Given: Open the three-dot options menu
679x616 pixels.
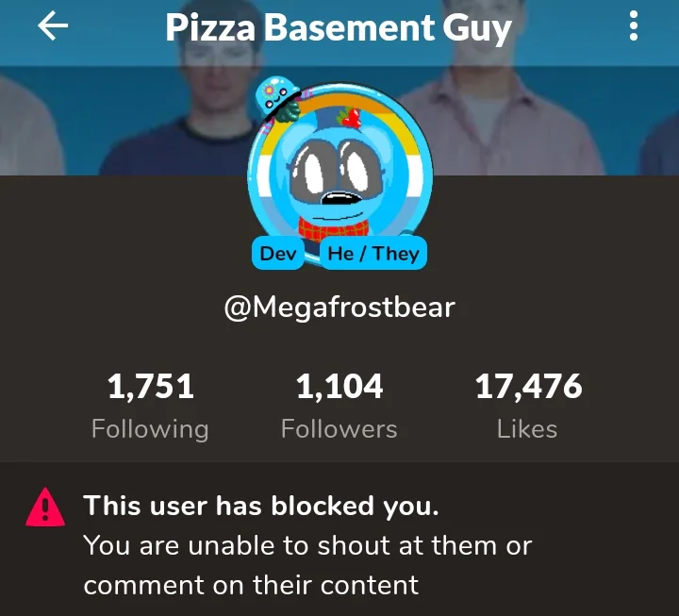Looking at the screenshot, I should 634,26.
